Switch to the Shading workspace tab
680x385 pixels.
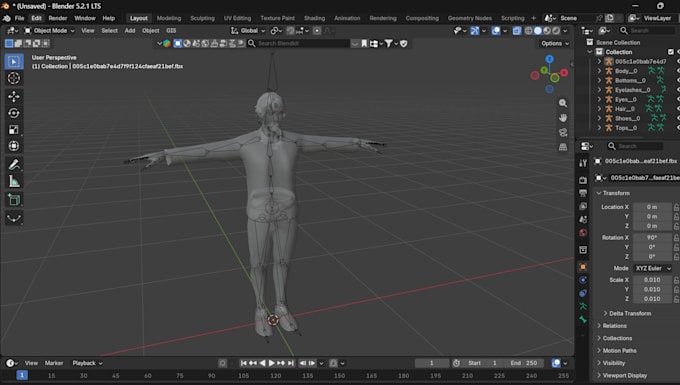[x=314, y=18]
